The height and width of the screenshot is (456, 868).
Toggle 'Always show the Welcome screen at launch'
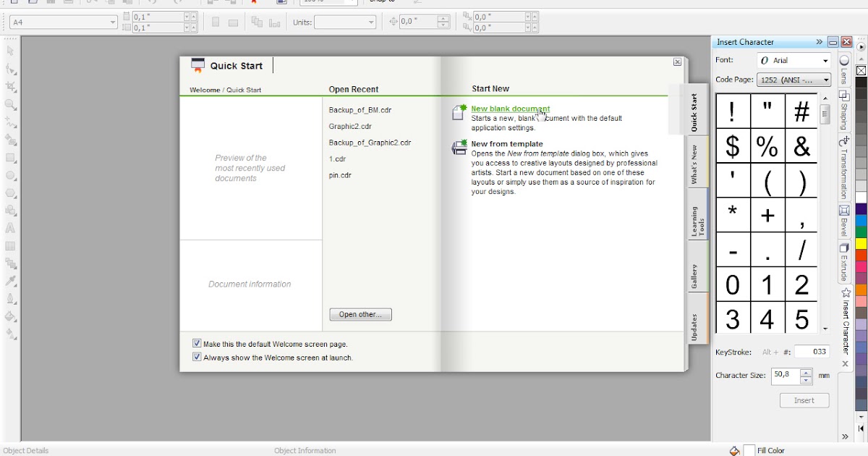click(x=197, y=357)
